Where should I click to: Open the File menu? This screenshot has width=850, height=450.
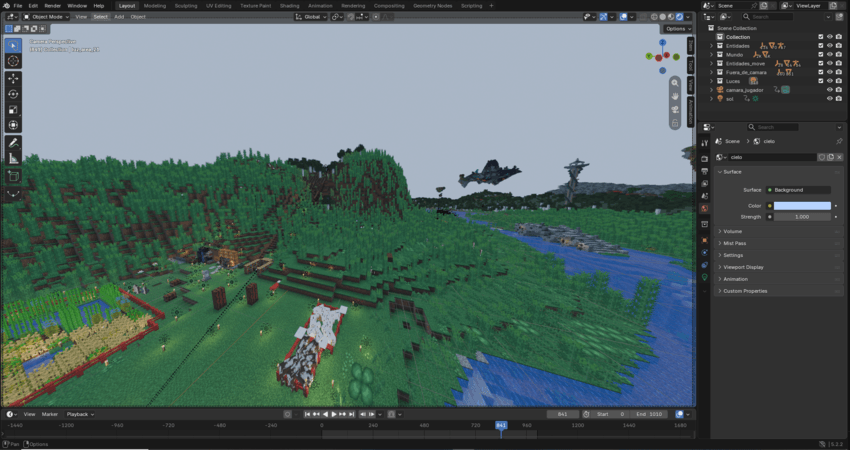click(x=18, y=5)
